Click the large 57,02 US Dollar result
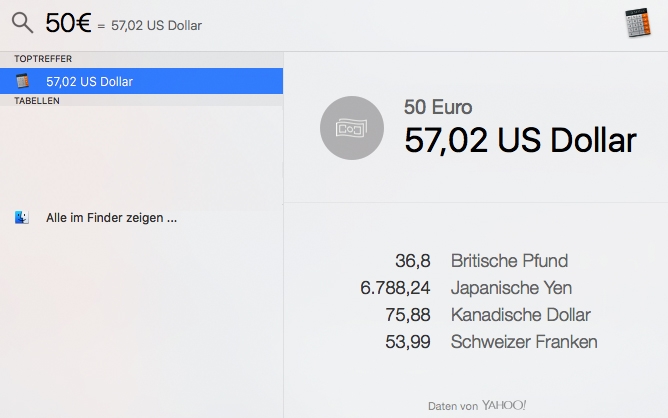668x418 pixels. [x=520, y=140]
